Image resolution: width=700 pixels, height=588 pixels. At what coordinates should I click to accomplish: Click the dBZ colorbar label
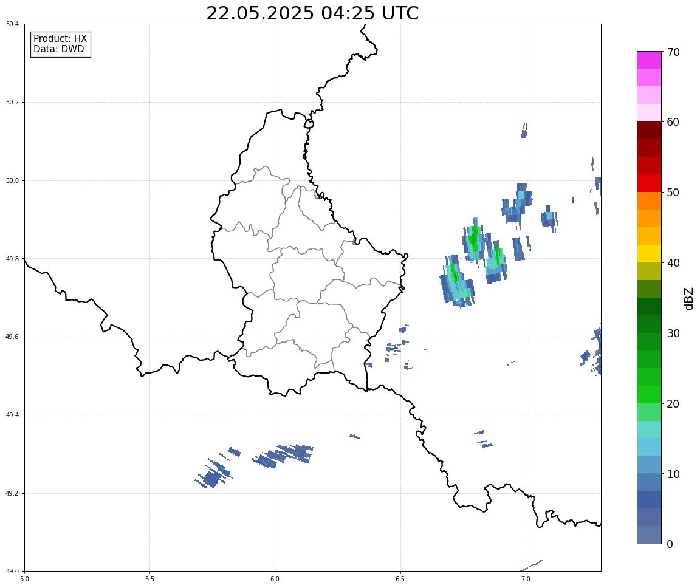[689, 298]
